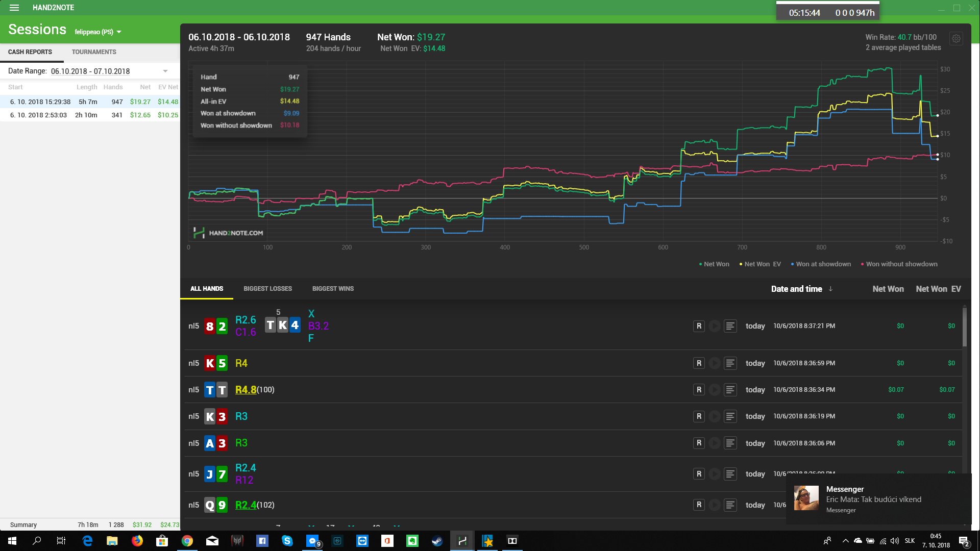Open replayer for the T T hand
Screen dimensions: 980x551
699,390
